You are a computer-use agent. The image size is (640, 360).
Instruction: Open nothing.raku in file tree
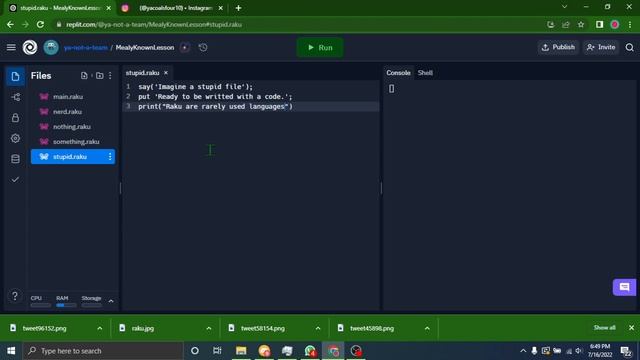click(73, 127)
